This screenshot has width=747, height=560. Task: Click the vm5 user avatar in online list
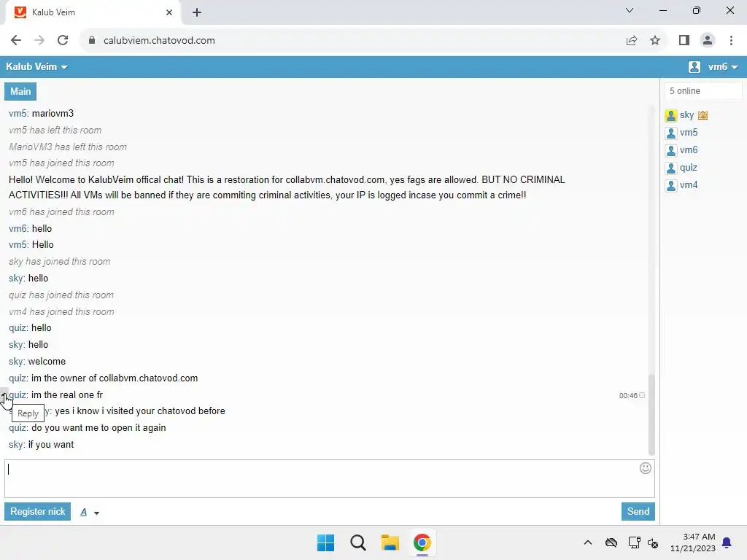tap(671, 133)
